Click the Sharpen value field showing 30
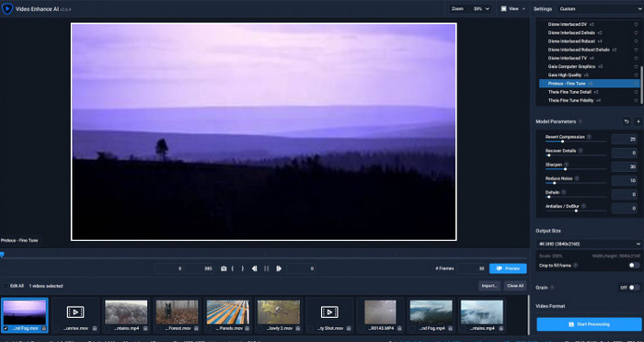Viewport: 644px width, 342px height. tap(625, 166)
